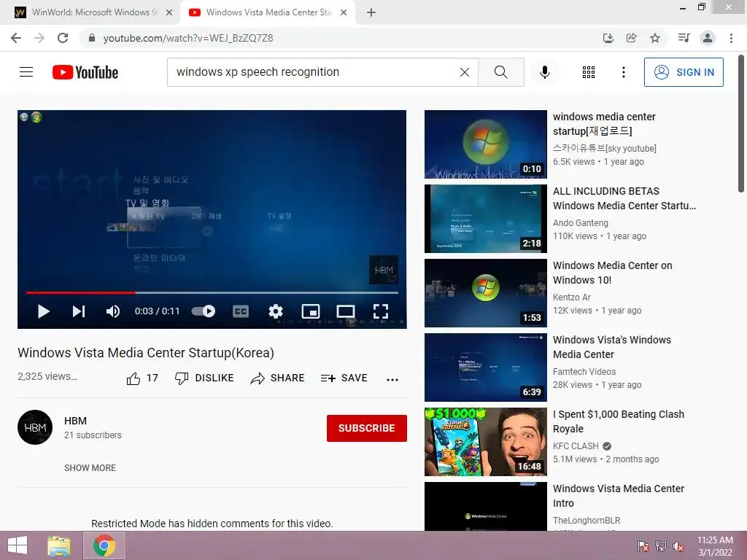Open Chrome profile avatar
The height and width of the screenshot is (560, 747).
(708, 38)
